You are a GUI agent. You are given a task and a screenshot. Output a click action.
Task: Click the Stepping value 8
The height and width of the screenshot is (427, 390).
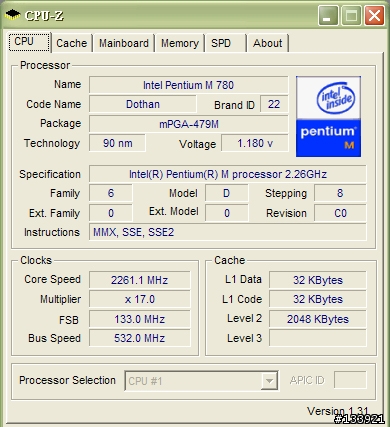tap(340, 193)
